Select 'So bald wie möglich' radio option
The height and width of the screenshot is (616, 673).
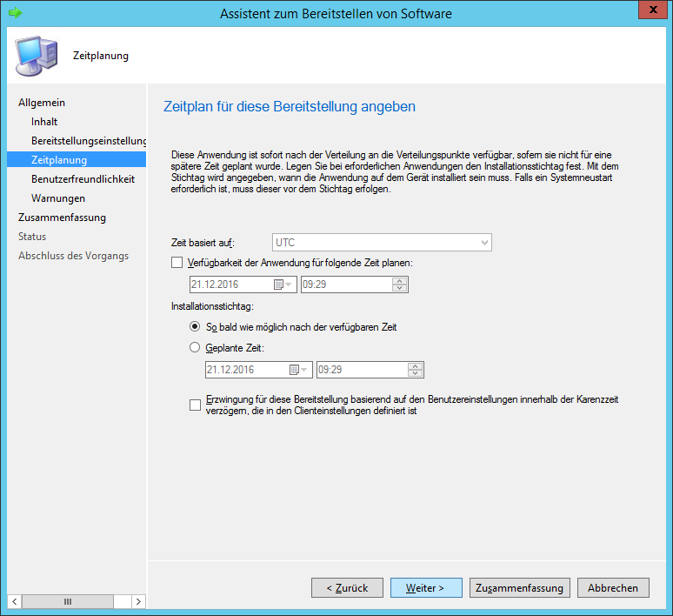pyautogui.click(x=195, y=327)
